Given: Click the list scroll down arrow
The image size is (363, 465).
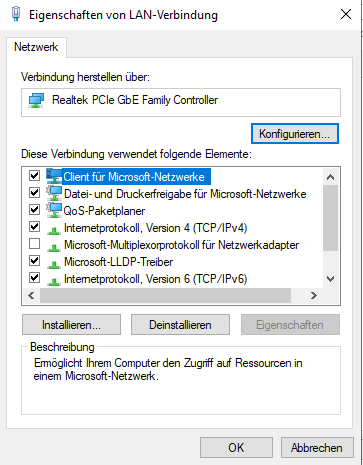Looking at the screenshot, I should click(x=330, y=279).
